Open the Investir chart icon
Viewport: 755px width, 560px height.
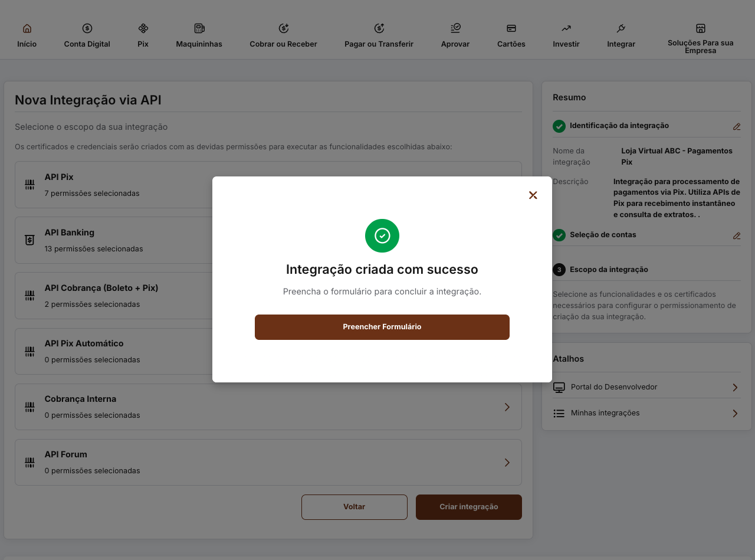(x=566, y=28)
